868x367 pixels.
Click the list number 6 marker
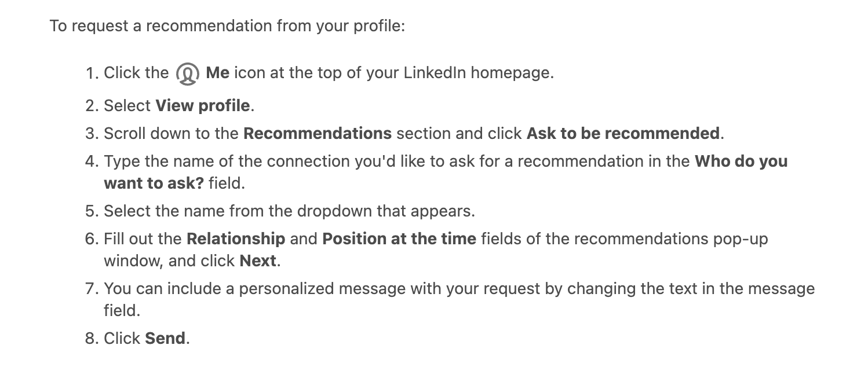tap(92, 238)
